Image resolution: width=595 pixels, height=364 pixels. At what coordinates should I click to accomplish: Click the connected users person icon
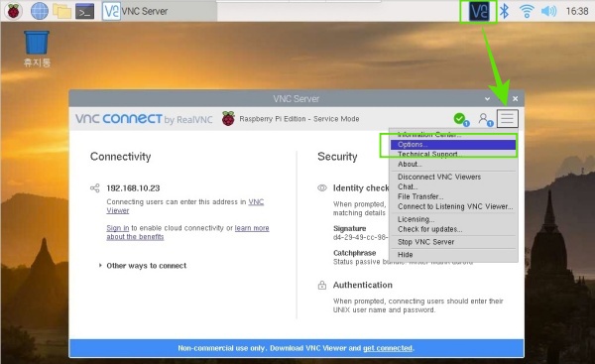pos(485,120)
